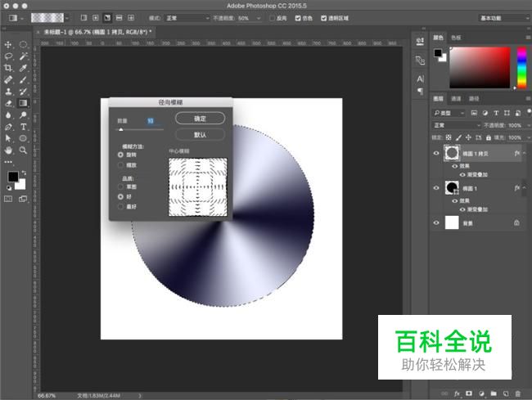Viewport: 532px width, 400px height.
Task: Select the Magic Wand tool
Action: 23,56
